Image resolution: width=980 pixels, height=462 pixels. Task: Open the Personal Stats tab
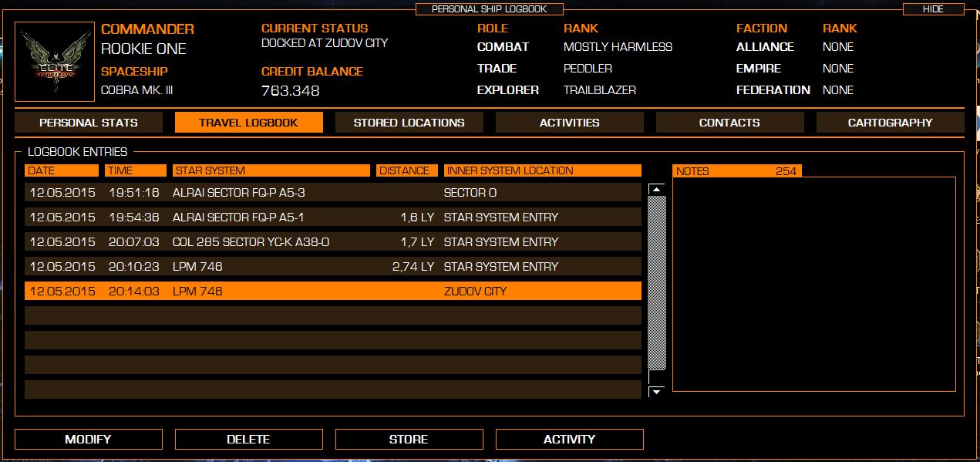click(89, 123)
